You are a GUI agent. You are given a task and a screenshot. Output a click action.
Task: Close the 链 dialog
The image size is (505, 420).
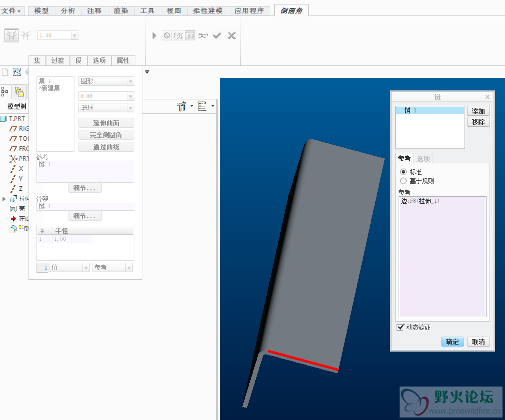pos(488,97)
